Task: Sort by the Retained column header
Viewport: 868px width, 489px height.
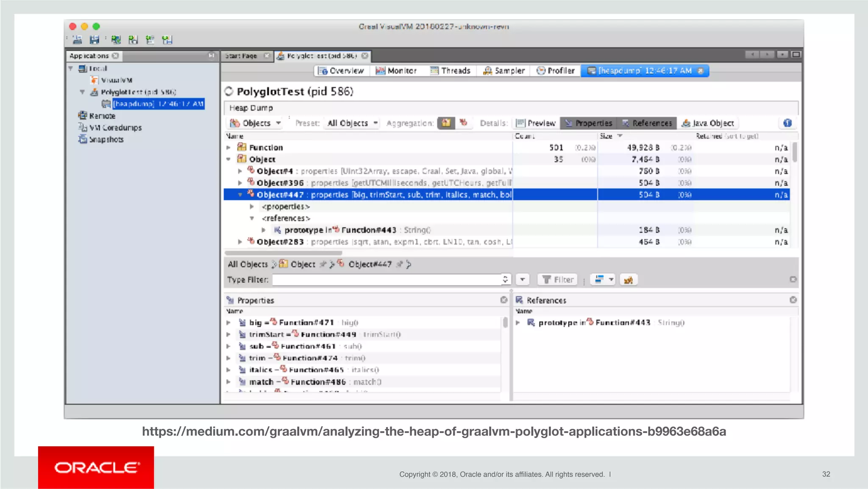Action: tap(727, 136)
